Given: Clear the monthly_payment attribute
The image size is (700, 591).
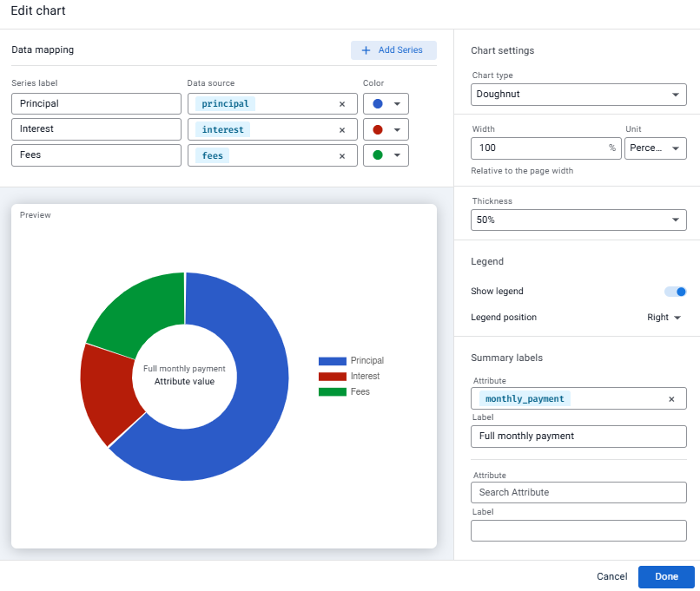Looking at the screenshot, I should click(x=671, y=399).
